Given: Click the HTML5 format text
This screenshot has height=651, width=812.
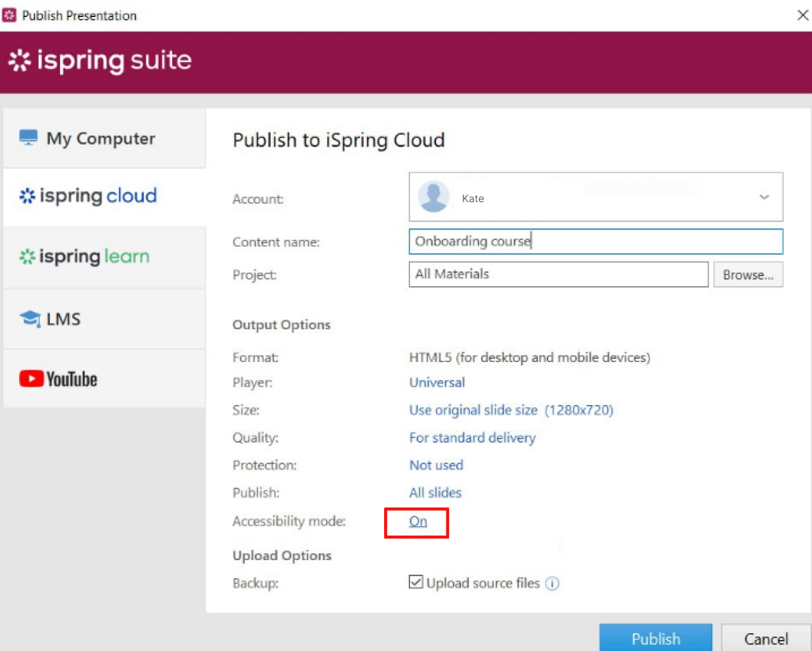Looking at the screenshot, I should pyautogui.click(x=529, y=357).
